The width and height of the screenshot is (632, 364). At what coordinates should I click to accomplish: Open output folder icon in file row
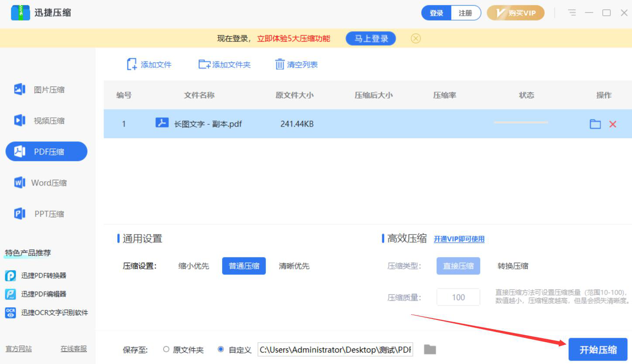tap(595, 124)
